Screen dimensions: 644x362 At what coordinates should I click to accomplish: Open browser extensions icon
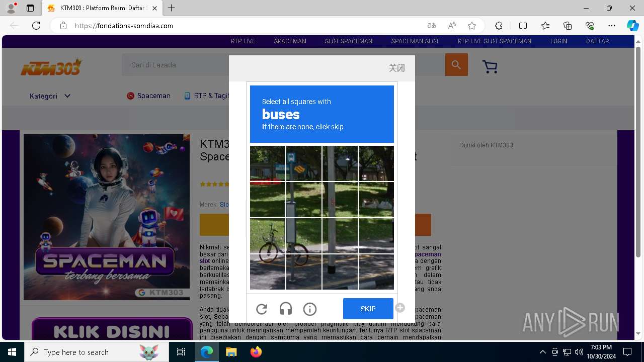pyautogui.click(x=499, y=26)
